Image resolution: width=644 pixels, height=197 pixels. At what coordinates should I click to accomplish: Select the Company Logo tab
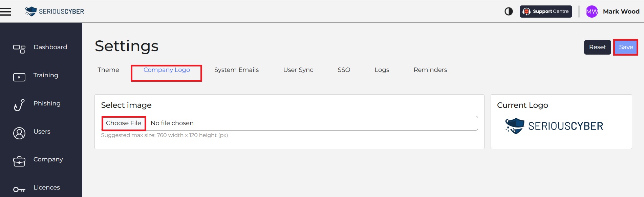(167, 70)
